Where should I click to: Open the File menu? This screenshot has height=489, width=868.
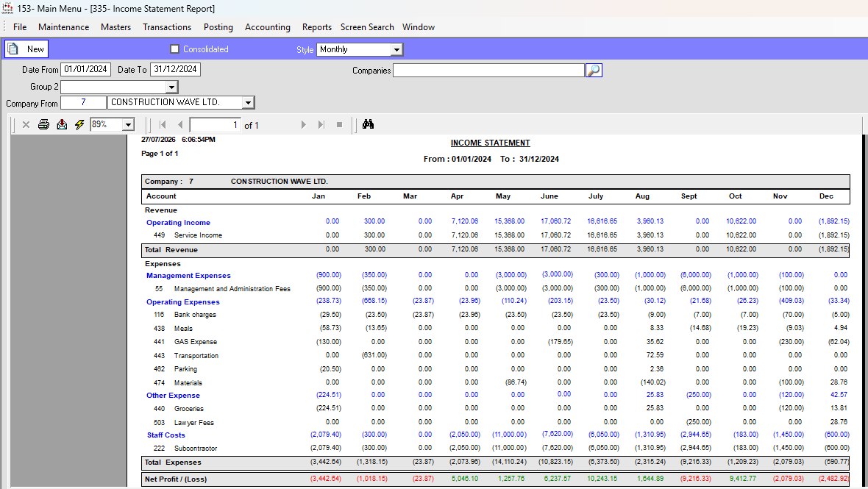tap(20, 27)
